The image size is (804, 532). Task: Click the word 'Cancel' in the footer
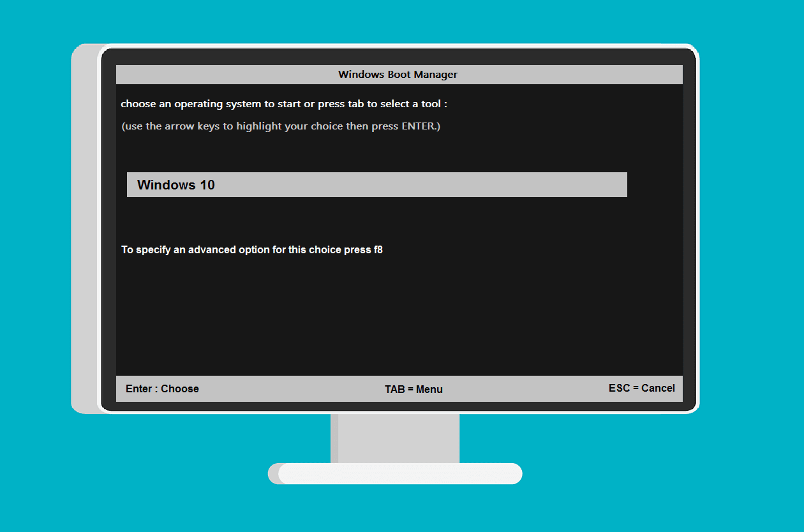(659, 388)
